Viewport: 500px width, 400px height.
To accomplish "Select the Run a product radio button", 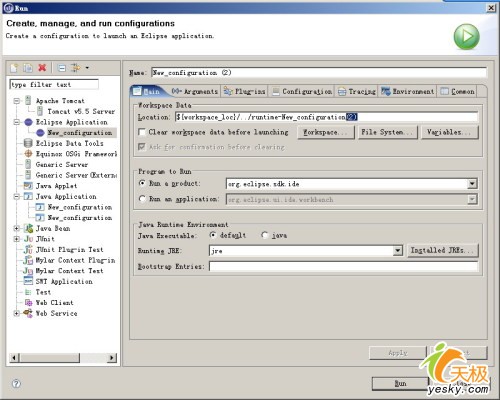I will 142,183.
